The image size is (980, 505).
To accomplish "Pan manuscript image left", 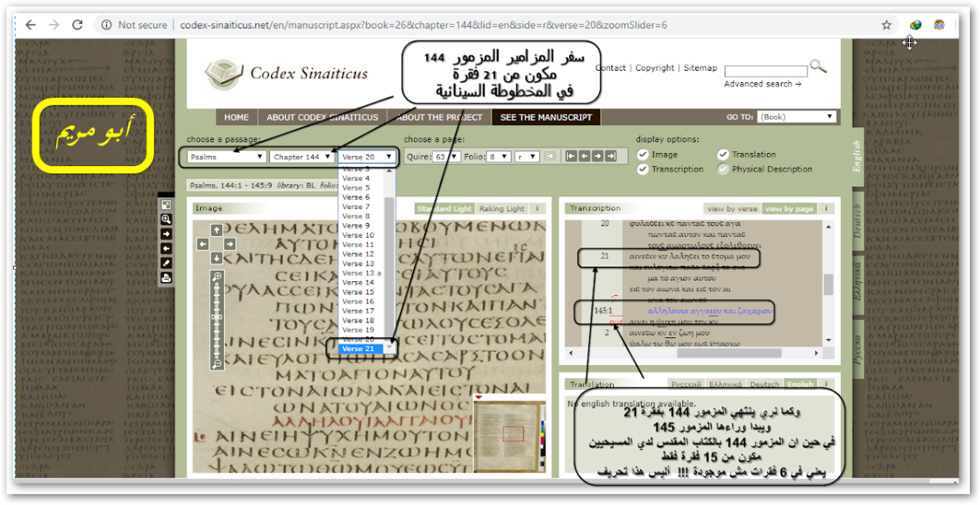I will (202, 243).
